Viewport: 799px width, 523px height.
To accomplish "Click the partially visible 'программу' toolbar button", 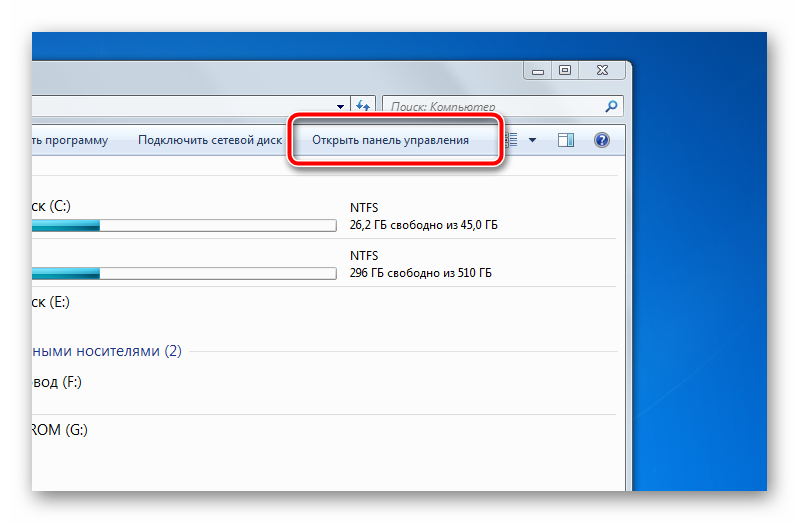I will click(x=70, y=141).
